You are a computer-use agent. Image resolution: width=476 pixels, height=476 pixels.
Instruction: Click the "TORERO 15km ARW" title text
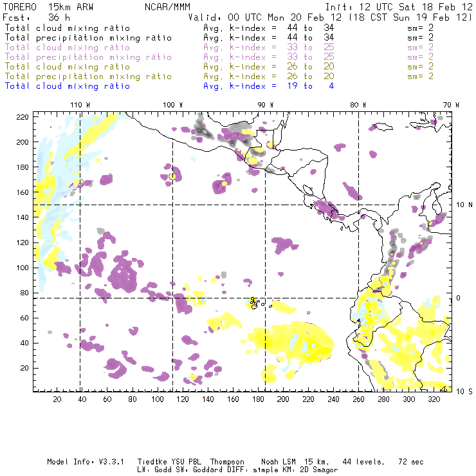[48, 7]
